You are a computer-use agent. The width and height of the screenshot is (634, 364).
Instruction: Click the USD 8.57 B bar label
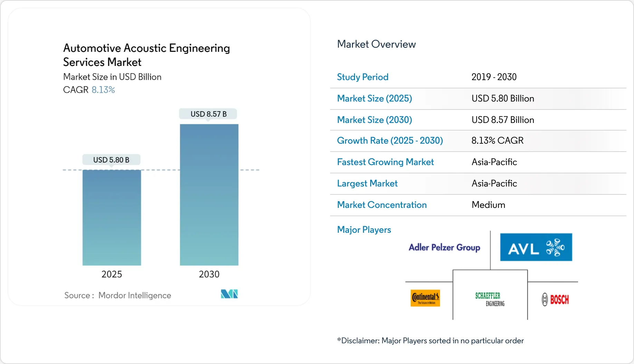tap(209, 114)
